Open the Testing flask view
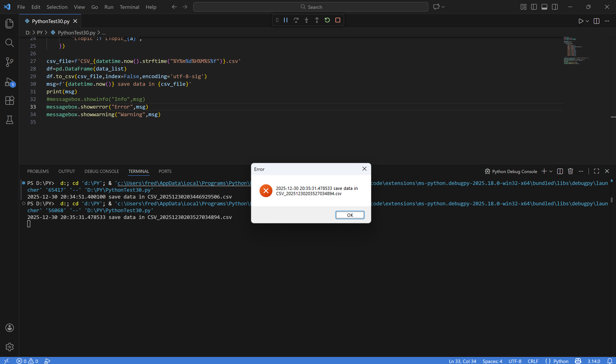616x364 pixels. point(9,120)
